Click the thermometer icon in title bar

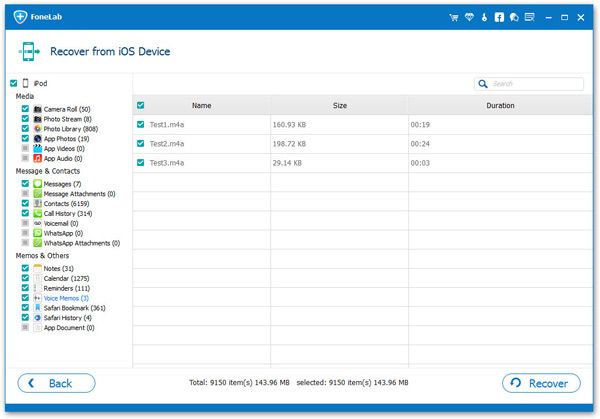click(x=484, y=17)
